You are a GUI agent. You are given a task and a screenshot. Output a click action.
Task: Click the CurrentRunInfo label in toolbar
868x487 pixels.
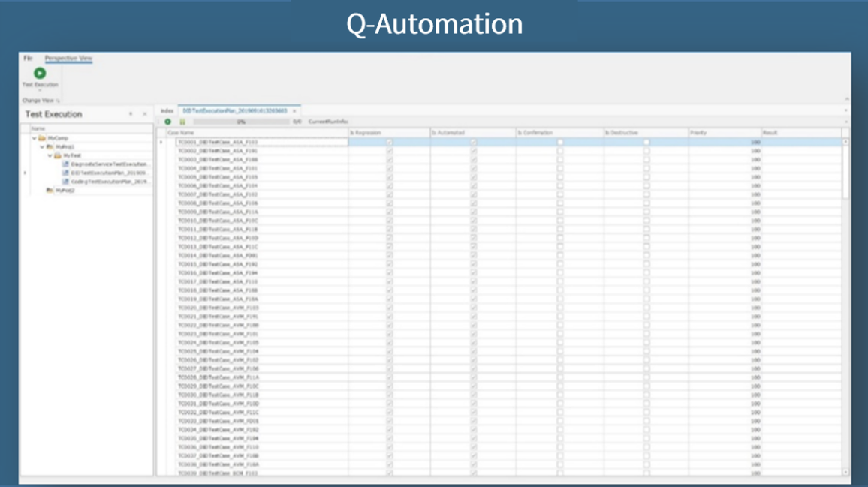[x=328, y=122]
